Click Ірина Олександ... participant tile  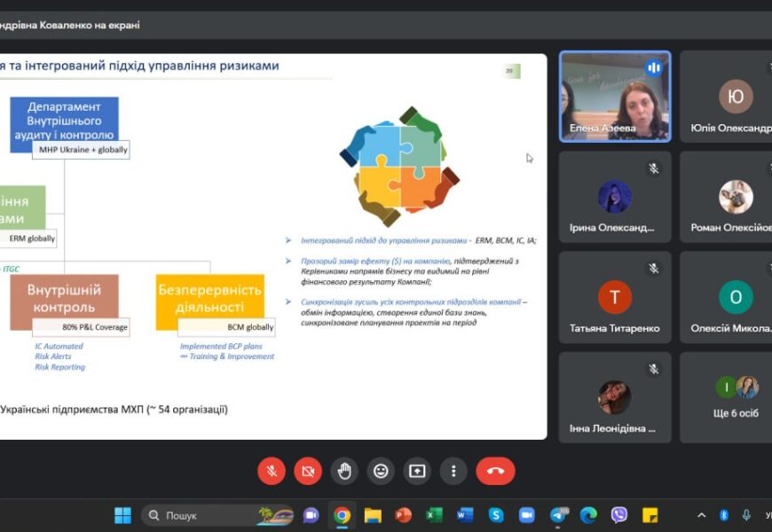(615, 197)
